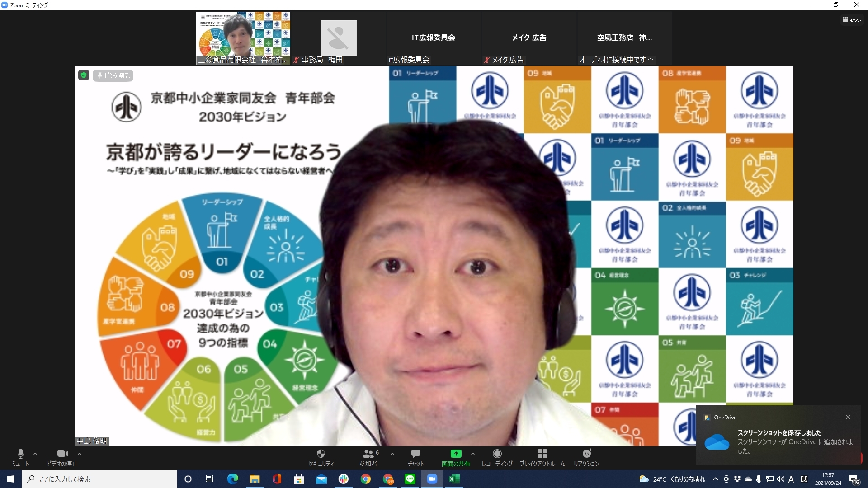Click the green encryption shield icon
The height and width of the screenshot is (488, 868).
tap(84, 75)
